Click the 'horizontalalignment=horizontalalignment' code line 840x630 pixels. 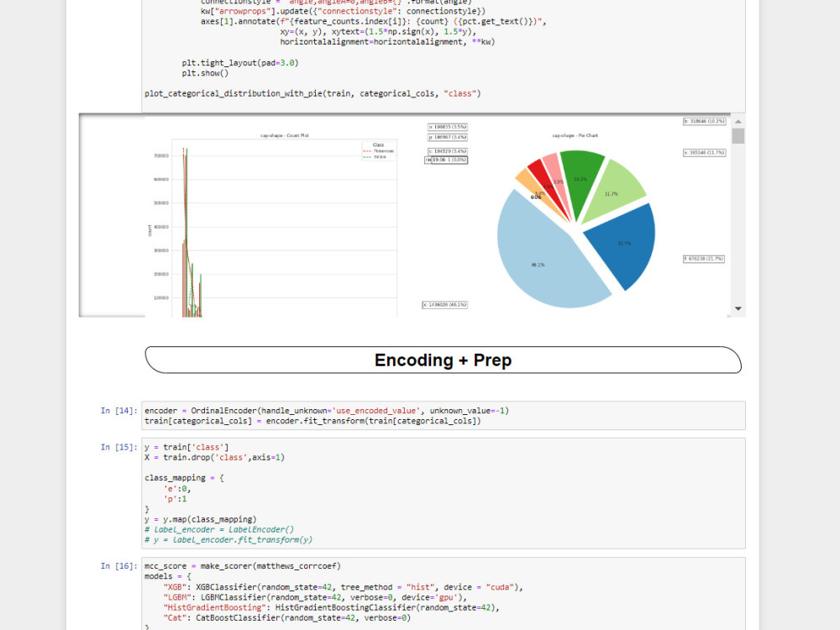(387, 42)
